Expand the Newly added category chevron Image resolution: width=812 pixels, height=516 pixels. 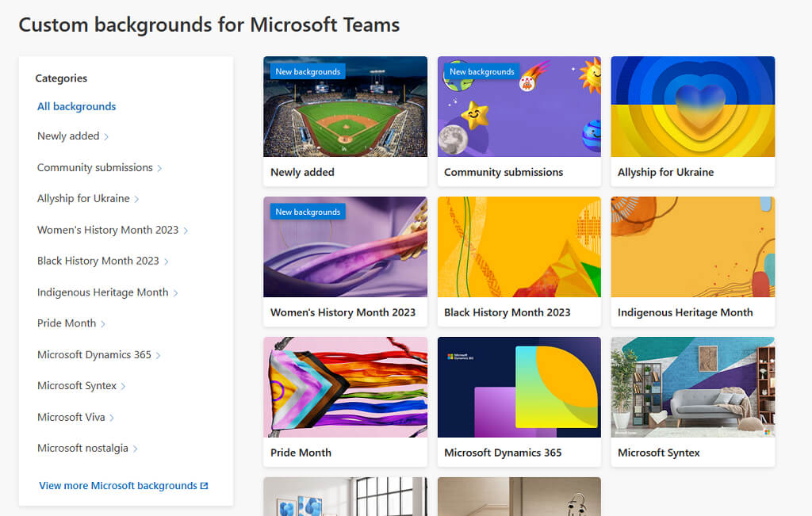click(106, 137)
